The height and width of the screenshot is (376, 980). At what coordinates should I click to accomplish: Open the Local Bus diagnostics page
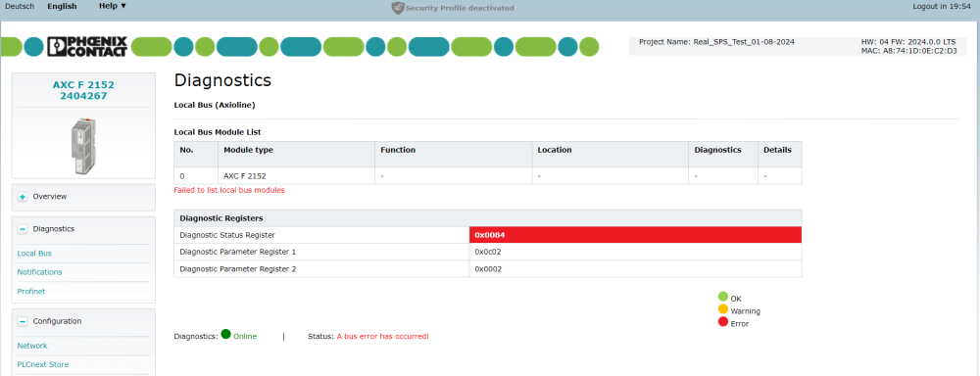pyautogui.click(x=34, y=254)
